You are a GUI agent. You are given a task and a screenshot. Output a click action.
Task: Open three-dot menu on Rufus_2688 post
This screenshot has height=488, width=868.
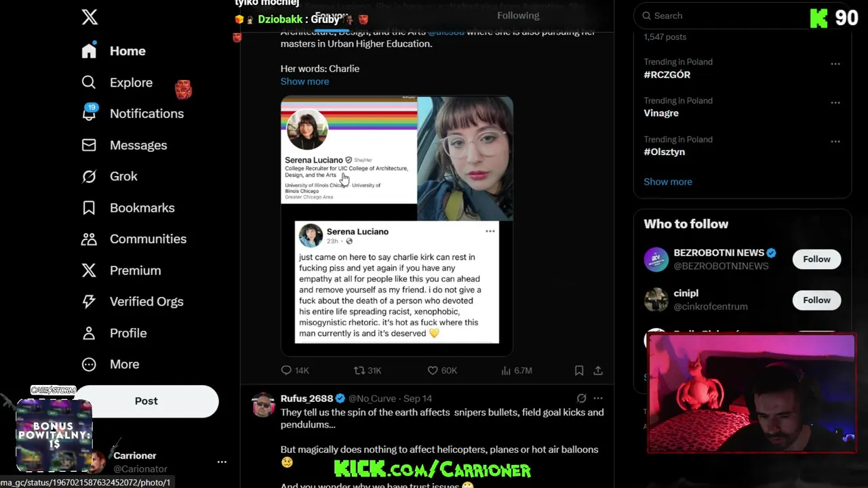(x=598, y=399)
